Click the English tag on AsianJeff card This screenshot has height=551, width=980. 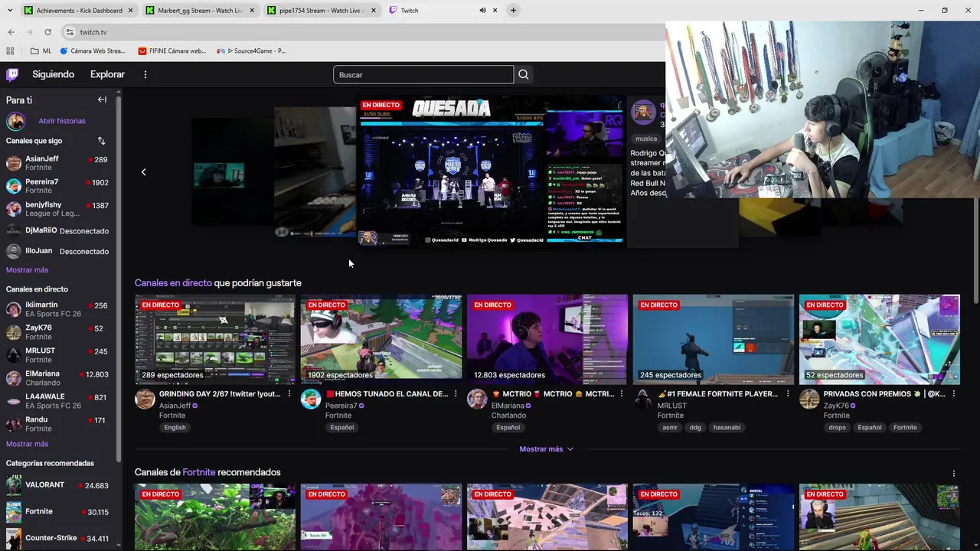coord(175,428)
